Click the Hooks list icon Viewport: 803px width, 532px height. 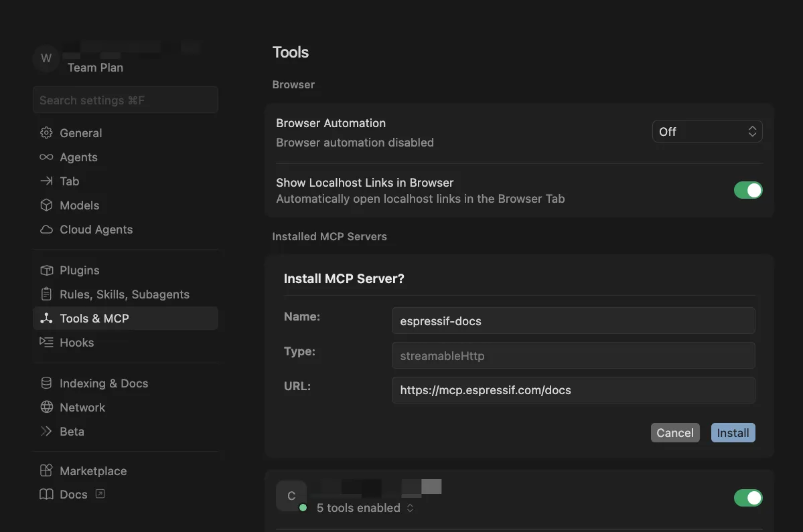[46, 342]
